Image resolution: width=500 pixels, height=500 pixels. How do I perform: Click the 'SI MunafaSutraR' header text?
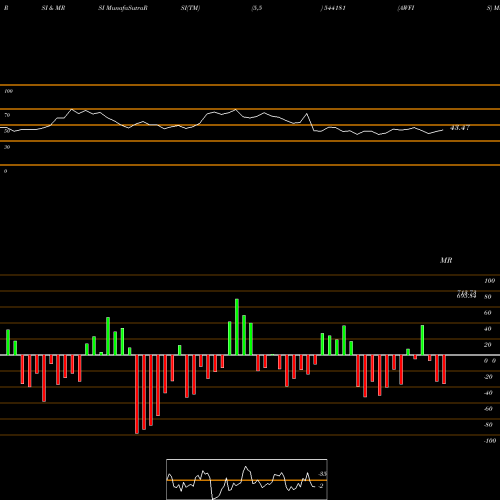pos(123,8)
